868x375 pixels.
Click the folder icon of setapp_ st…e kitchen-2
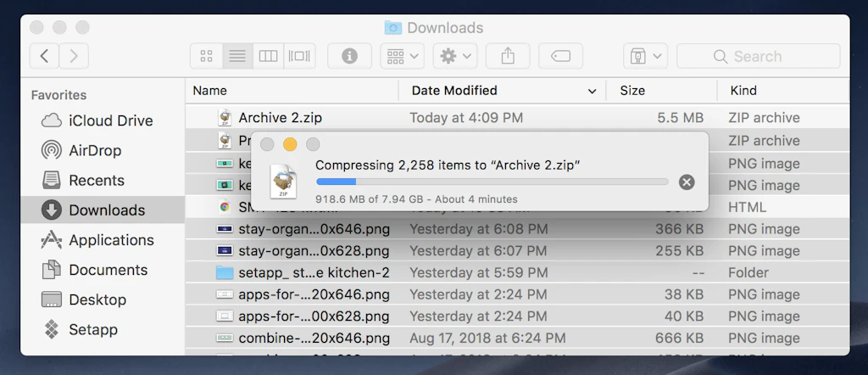225,272
